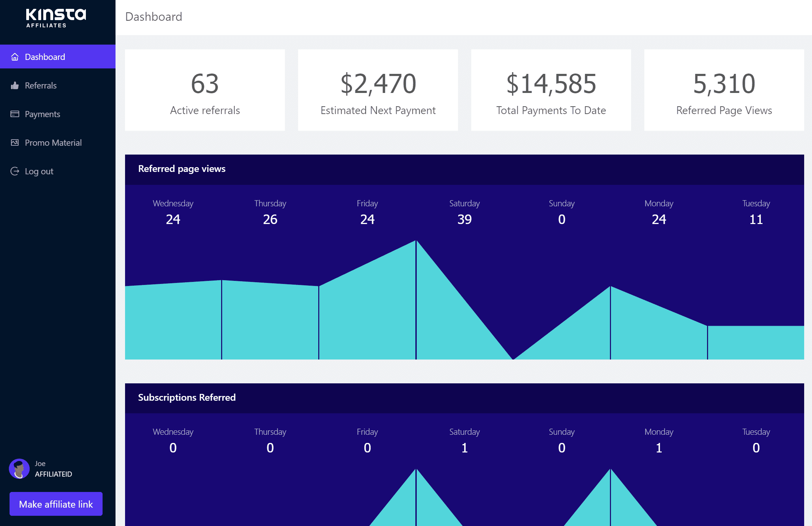Click the Log out sidebar icon
The image size is (812, 526).
click(x=15, y=171)
